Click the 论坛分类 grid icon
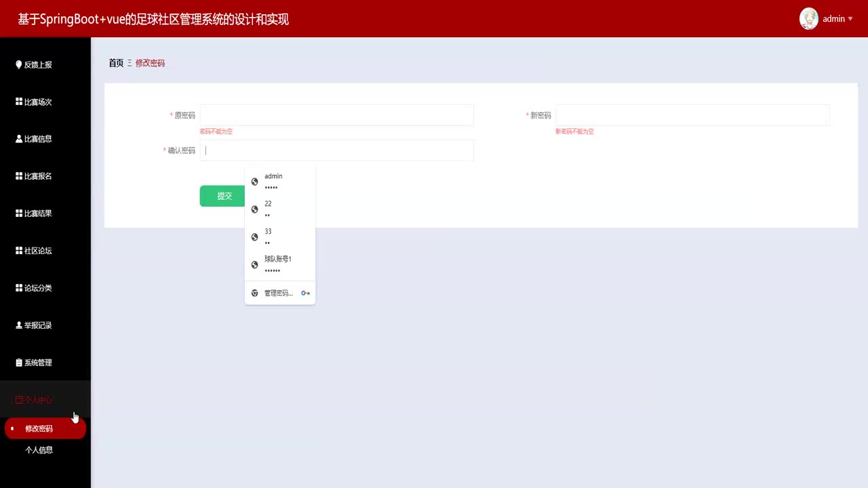Screen dimensions: 868x488 (19, 287)
